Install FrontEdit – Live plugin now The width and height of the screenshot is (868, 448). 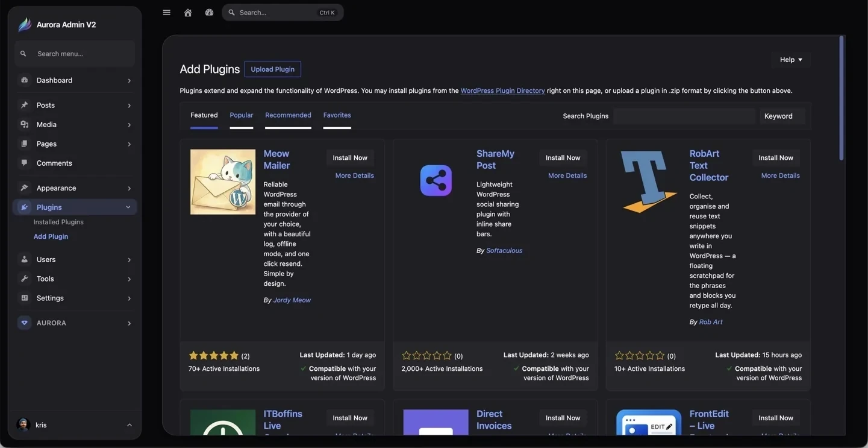[776, 418]
